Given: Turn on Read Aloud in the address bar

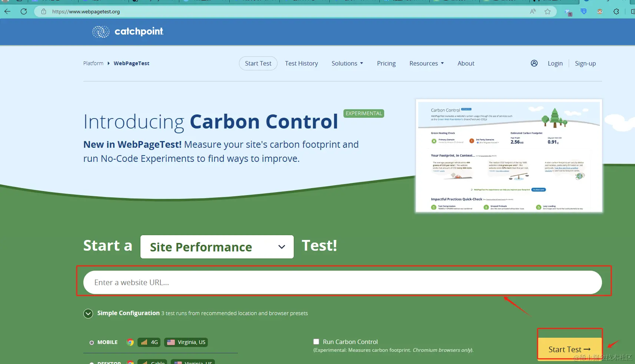Looking at the screenshot, I should (x=533, y=11).
